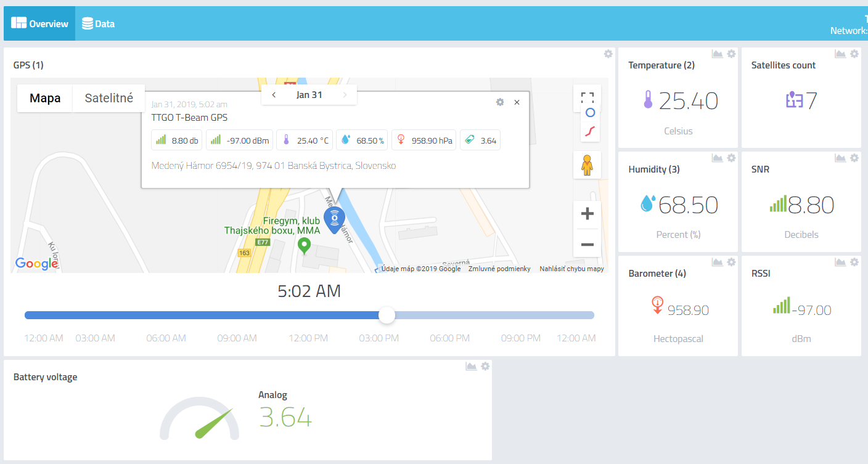
Task: Open the Zmluvné podmienky link
Action: (x=499, y=269)
